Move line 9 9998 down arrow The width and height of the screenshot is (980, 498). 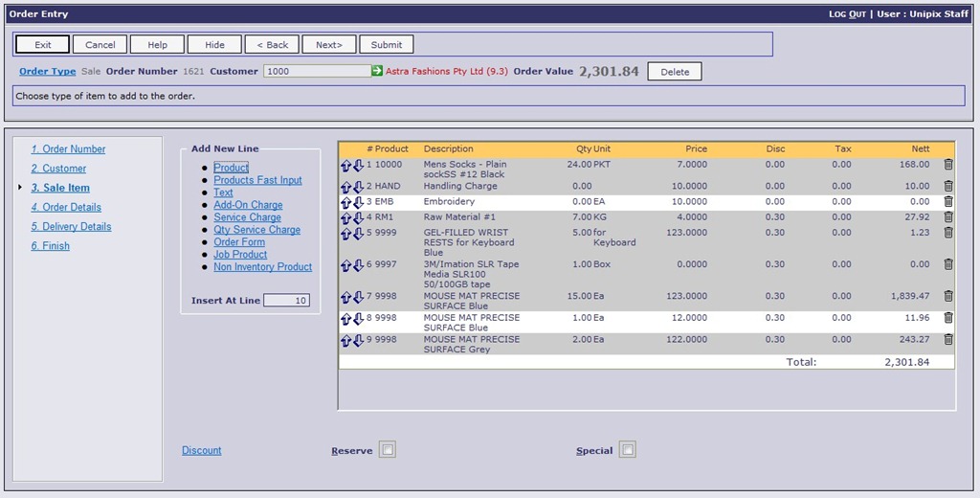[358, 341]
